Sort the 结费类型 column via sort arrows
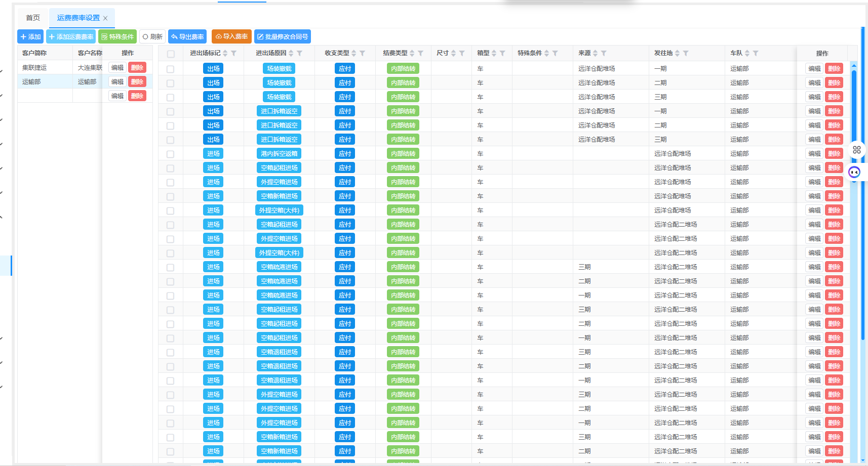This screenshot has width=868, height=466. [x=412, y=53]
